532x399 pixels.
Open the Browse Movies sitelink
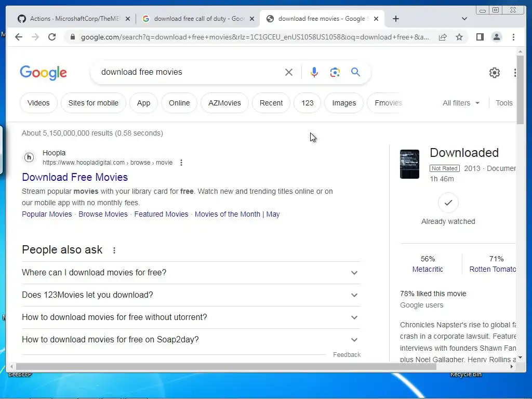[103, 214]
